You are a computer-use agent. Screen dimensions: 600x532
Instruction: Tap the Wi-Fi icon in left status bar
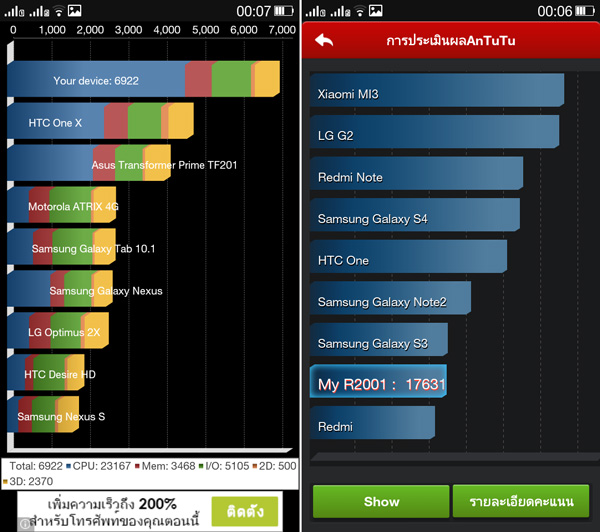[x=59, y=11]
